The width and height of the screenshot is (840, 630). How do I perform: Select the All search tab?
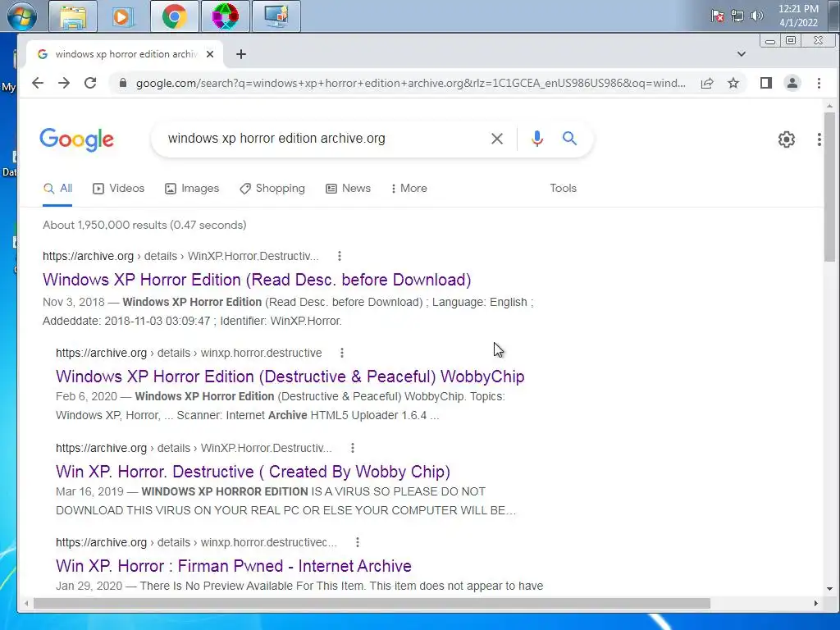tap(58, 189)
